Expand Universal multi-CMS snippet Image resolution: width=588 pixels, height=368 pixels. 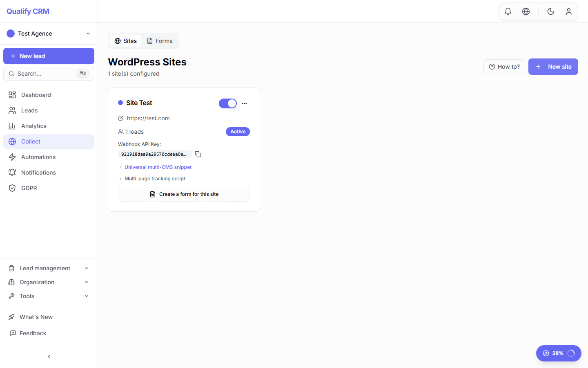click(155, 167)
